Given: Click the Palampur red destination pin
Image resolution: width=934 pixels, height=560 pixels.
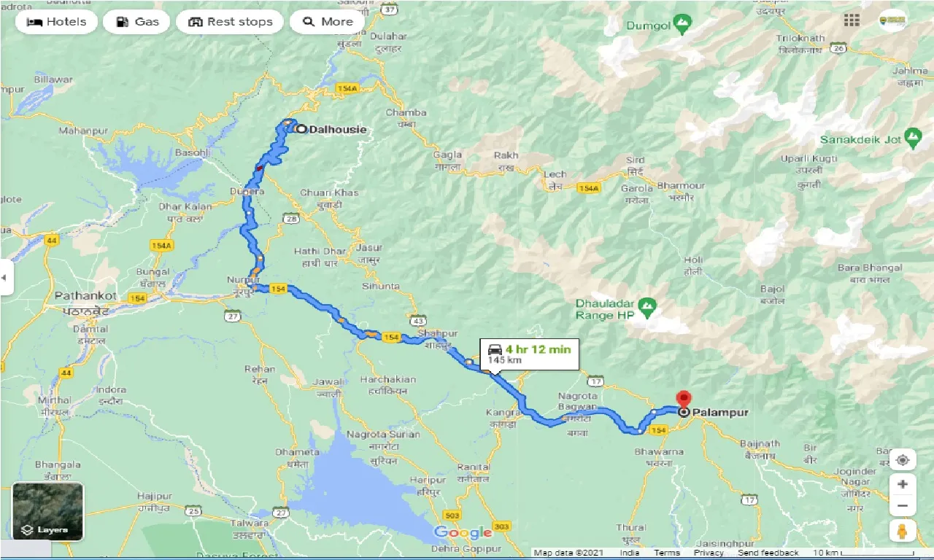Looking at the screenshot, I should coord(684,400).
